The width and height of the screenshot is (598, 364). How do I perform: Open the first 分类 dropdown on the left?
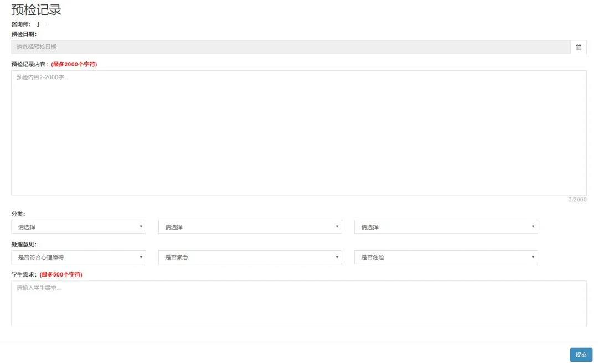tap(79, 227)
